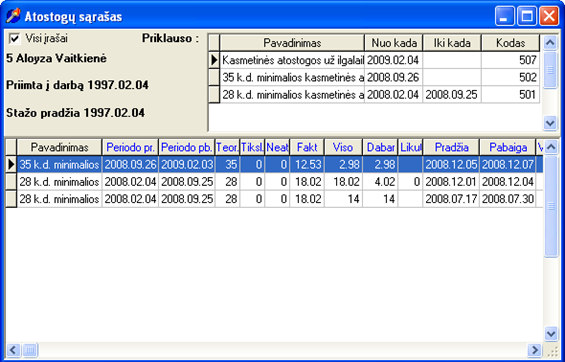Viewport: 565px width, 362px height.
Task: Select the row starting 2008.07.17
Action: 275,199
